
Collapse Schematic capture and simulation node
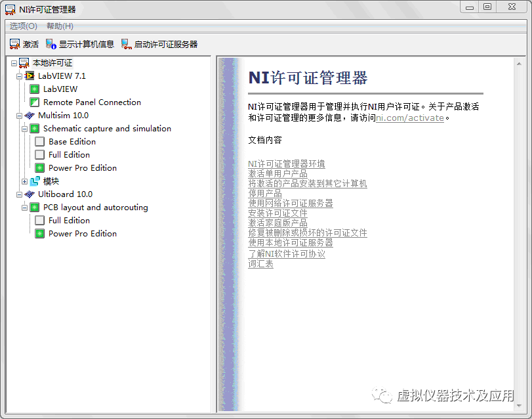[x=24, y=129]
